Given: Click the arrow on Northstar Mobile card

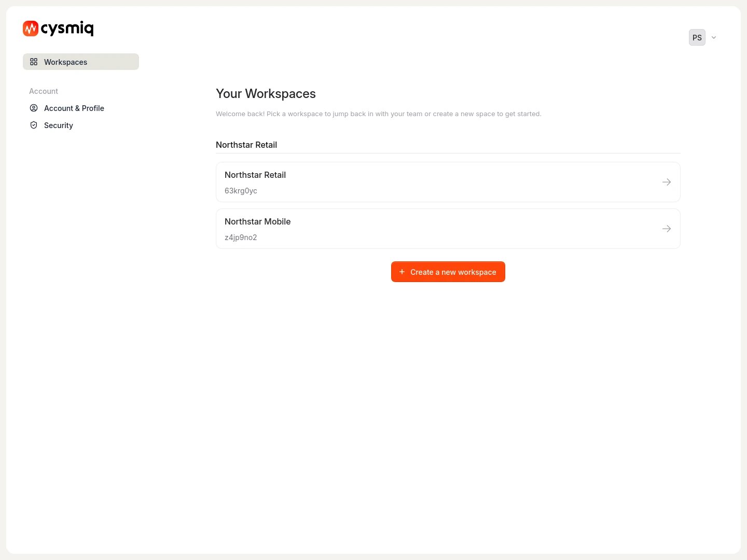Looking at the screenshot, I should [x=667, y=229].
